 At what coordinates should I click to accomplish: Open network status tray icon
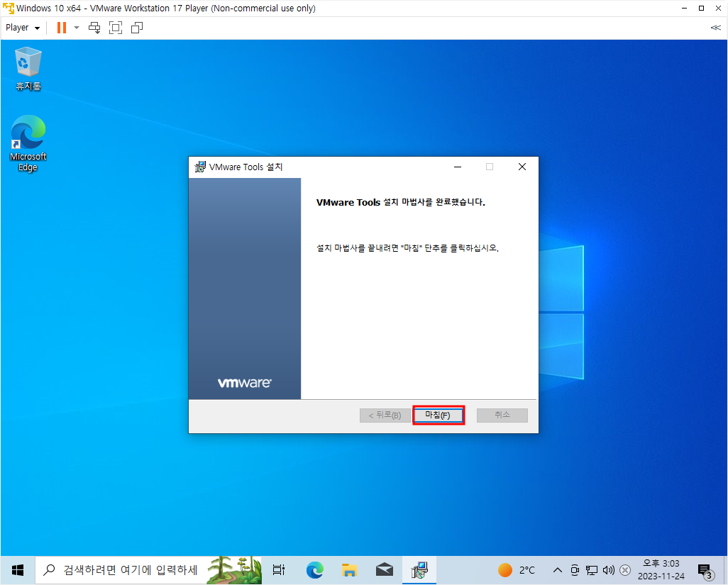(x=592, y=570)
